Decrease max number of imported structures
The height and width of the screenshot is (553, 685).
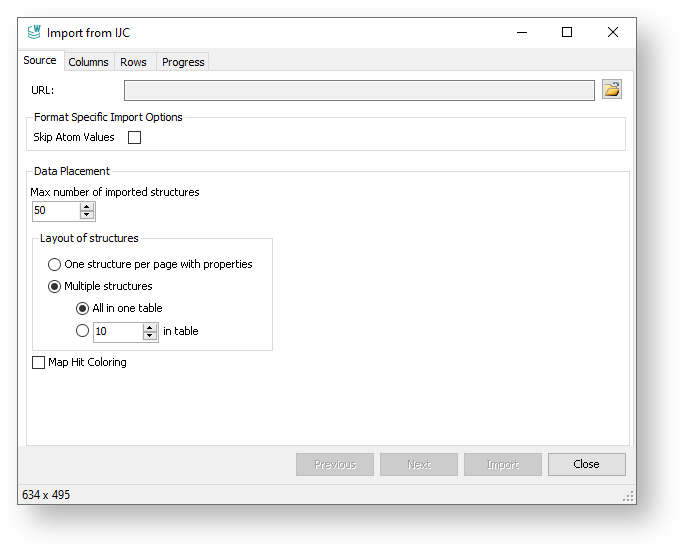point(87,215)
